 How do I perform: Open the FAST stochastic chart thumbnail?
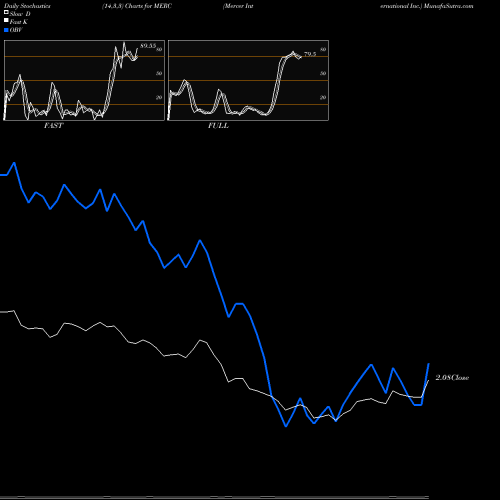click(x=84, y=80)
